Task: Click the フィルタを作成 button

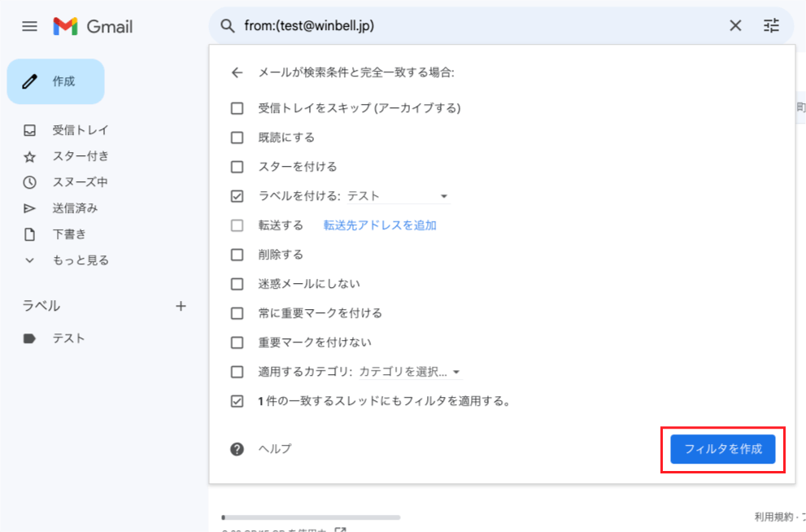Action: 723,449
